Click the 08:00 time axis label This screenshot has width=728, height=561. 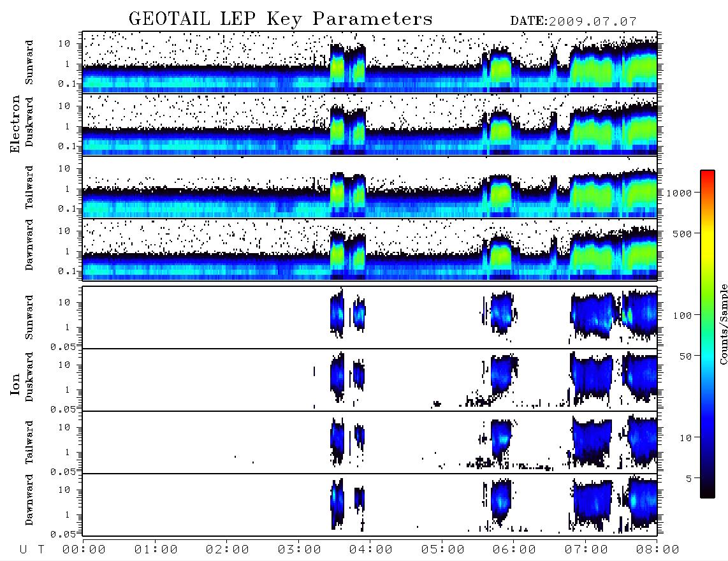tap(657, 550)
